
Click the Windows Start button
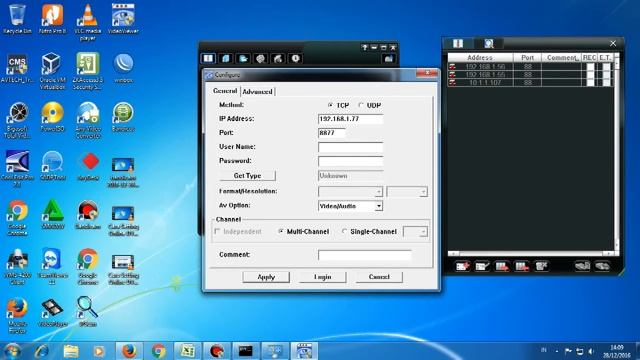click(x=12, y=351)
